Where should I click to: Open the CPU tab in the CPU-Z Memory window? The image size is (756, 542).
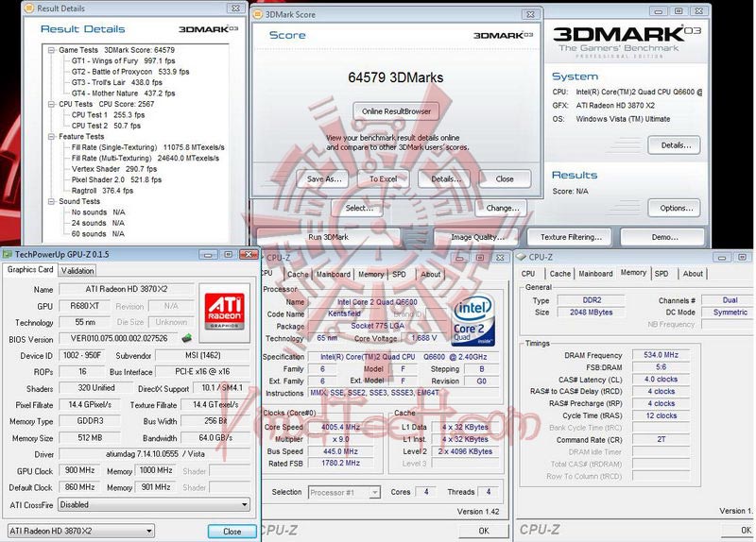pyautogui.click(x=528, y=274)
